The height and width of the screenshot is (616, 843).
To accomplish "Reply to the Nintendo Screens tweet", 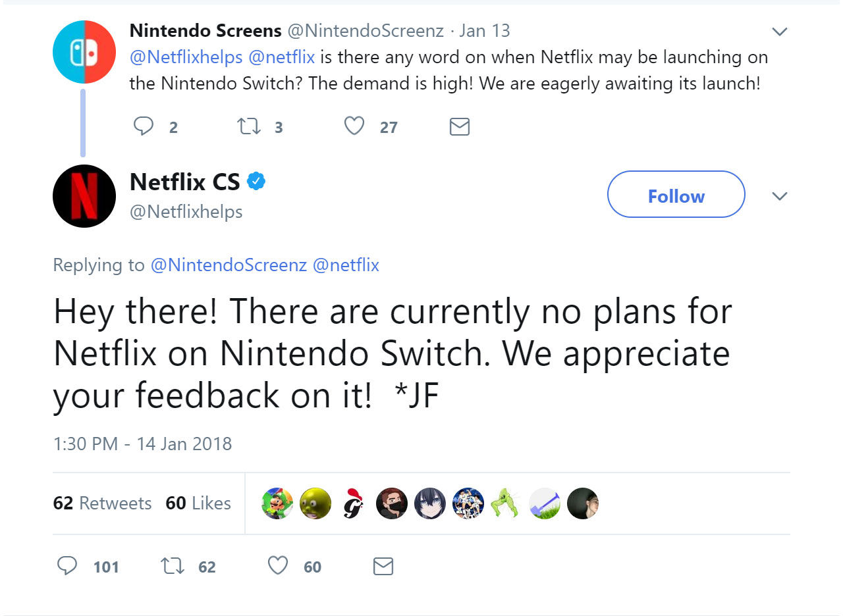I will (x=144, y=126).
